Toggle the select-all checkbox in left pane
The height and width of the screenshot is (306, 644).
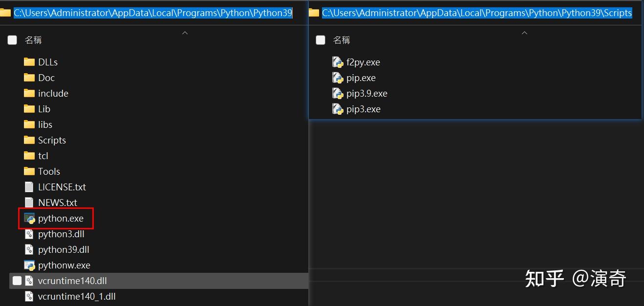click(x=12, y=40)
